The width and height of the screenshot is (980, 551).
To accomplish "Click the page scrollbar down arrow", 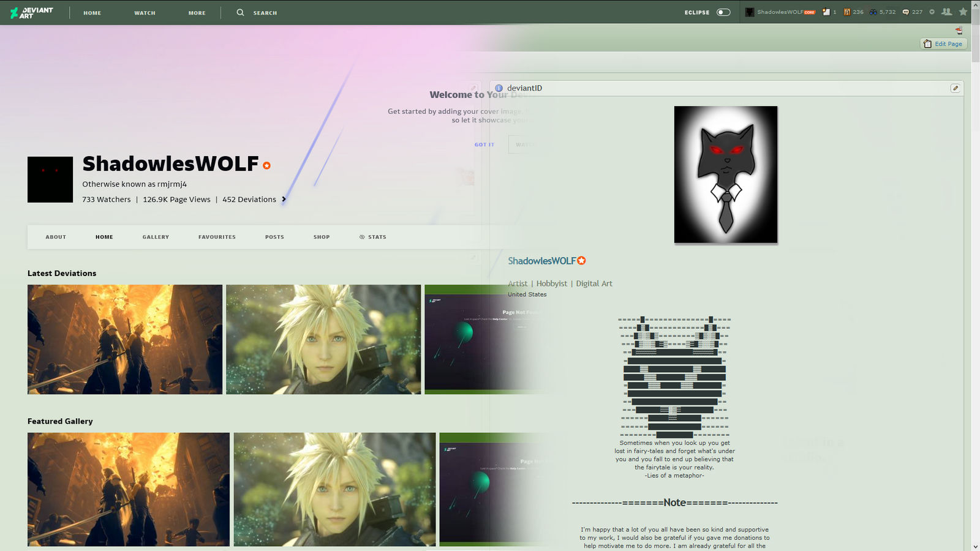I will (x=975, y=546).
